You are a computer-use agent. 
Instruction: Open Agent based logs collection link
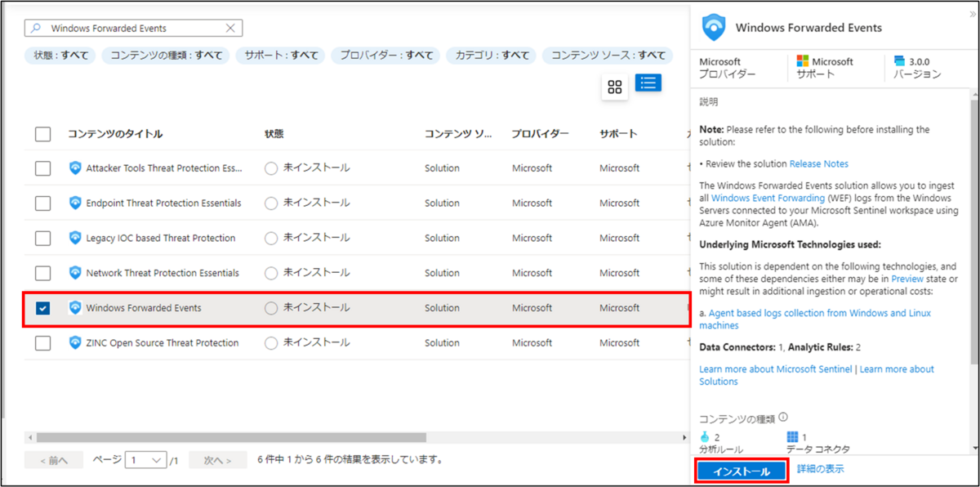[815, 319]
